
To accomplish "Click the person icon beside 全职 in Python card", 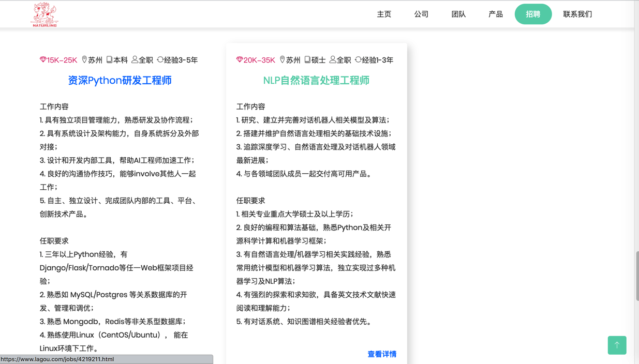I will [135, 60].
